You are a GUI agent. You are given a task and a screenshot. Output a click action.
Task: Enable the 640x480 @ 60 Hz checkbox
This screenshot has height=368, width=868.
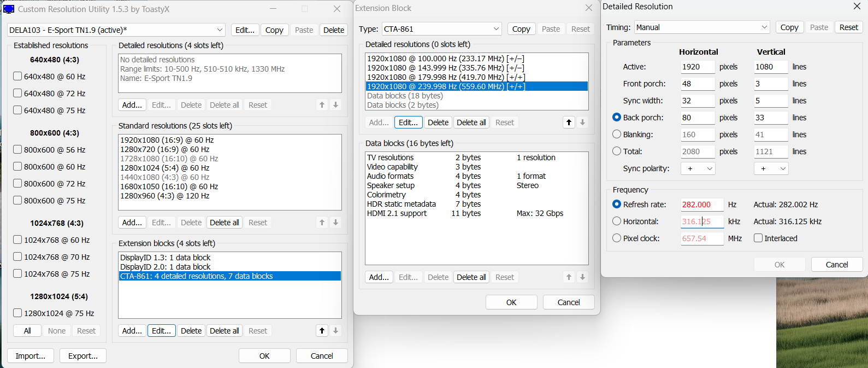(17, 77)
